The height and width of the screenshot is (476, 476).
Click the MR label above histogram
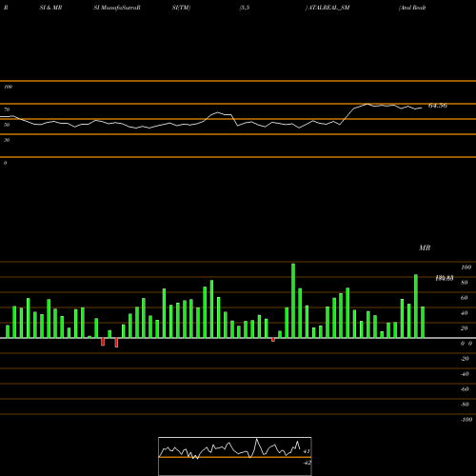point(425,248)
